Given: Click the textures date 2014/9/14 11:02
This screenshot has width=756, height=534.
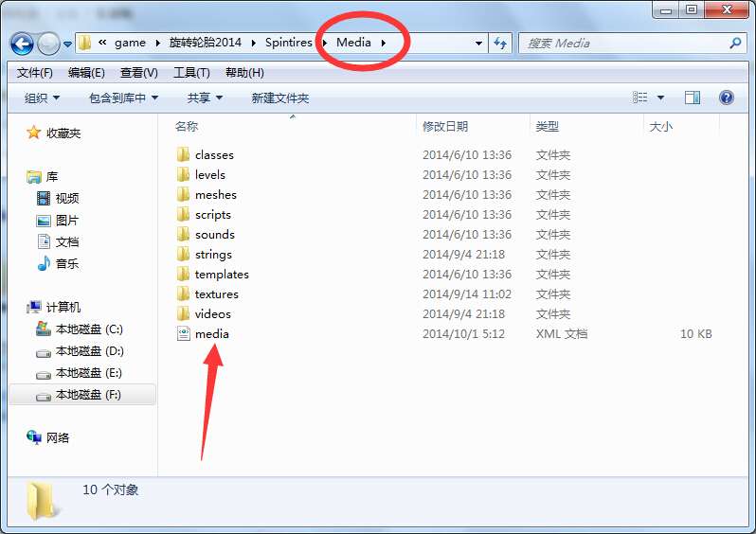Looking at the screenshot, I should [467, 294].
